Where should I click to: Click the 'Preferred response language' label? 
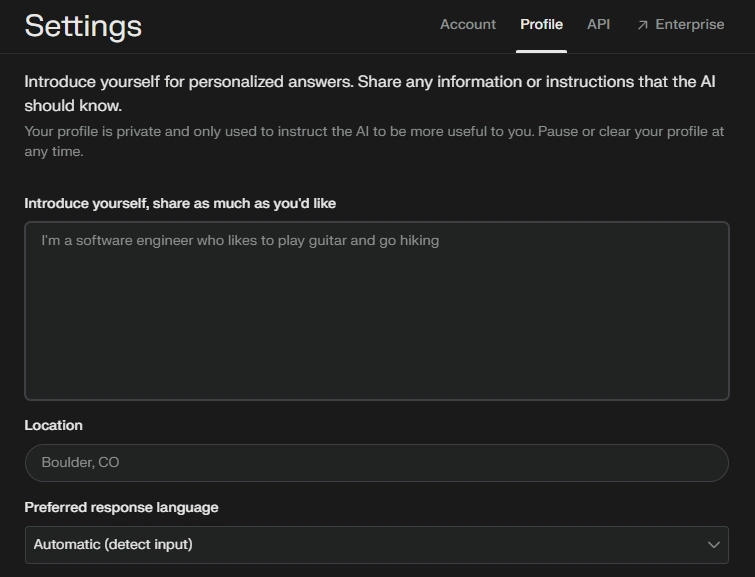[x=121, y=508]
